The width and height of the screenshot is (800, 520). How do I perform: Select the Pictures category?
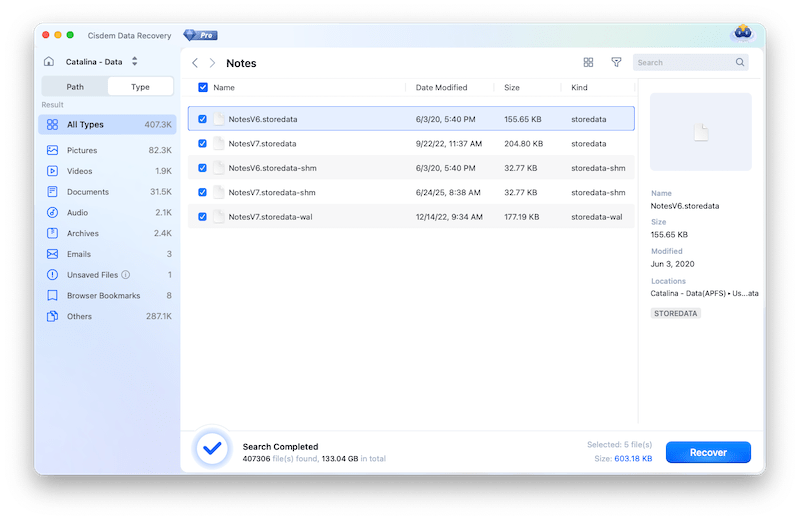tap(82, 150)
